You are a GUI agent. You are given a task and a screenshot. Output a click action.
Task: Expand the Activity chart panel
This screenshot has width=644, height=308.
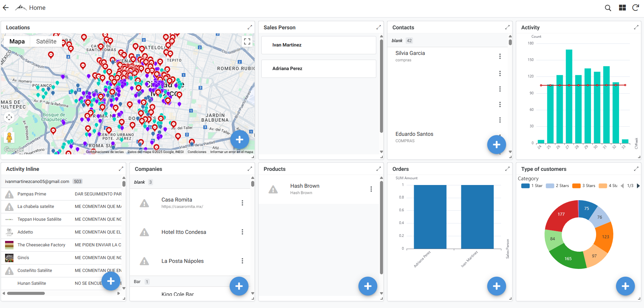pos(636,27)
